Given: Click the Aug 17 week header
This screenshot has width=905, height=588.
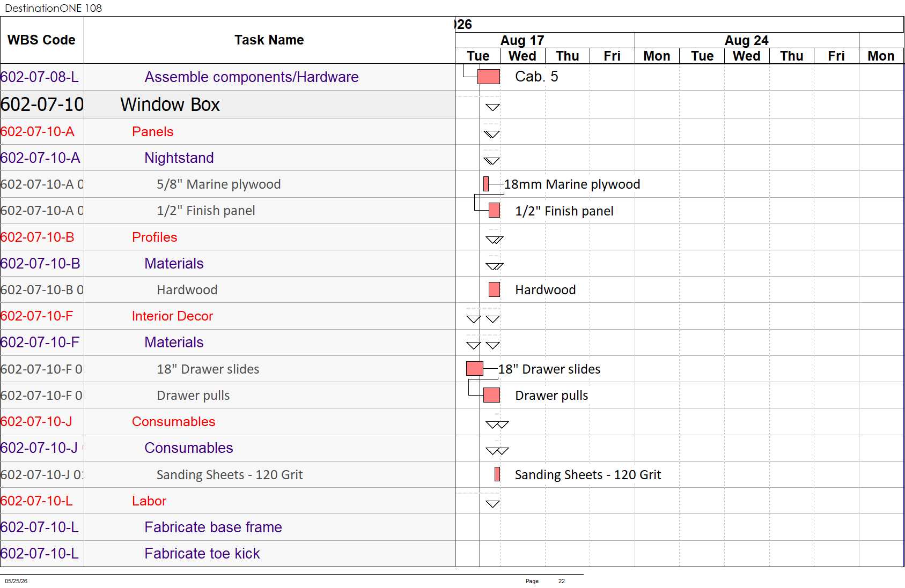Looking at the screenshot, I should [523, 41].
